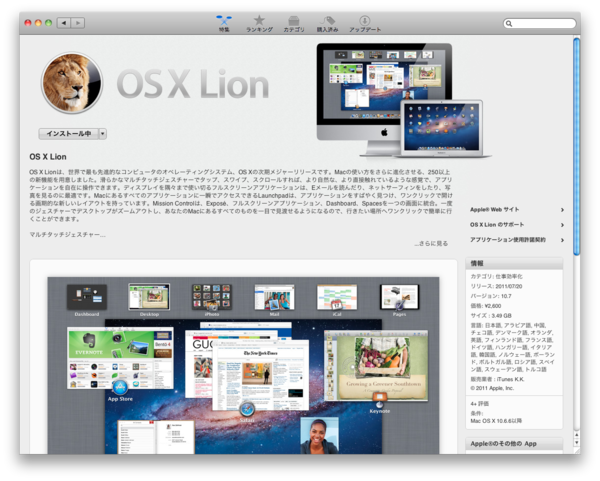Image resolution: width=600 pixels, height=481 pixels.
Task: Click the インストール中 button
Action: pyautogui.click(x=68, y=134)
